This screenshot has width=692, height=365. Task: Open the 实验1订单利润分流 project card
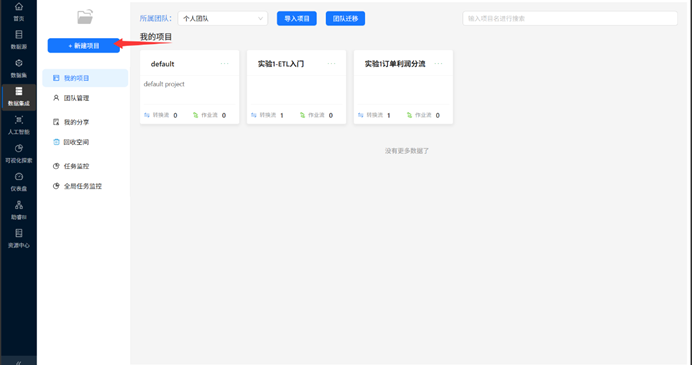tap(403, 87)
